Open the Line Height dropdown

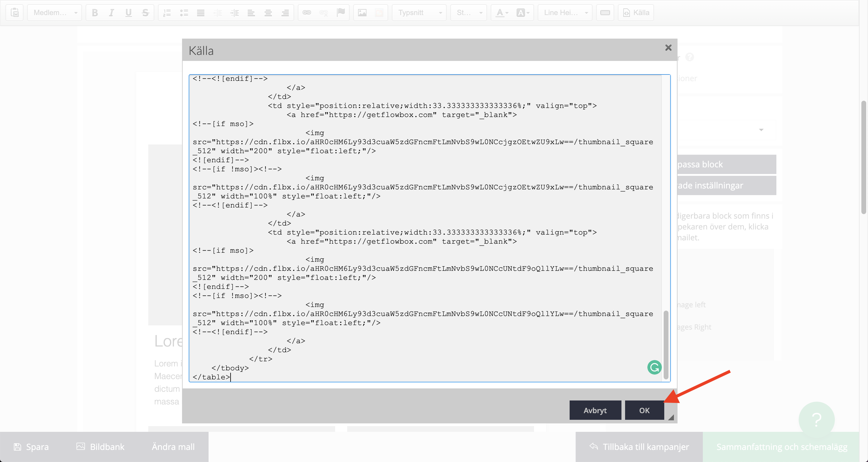click(565, 13)
